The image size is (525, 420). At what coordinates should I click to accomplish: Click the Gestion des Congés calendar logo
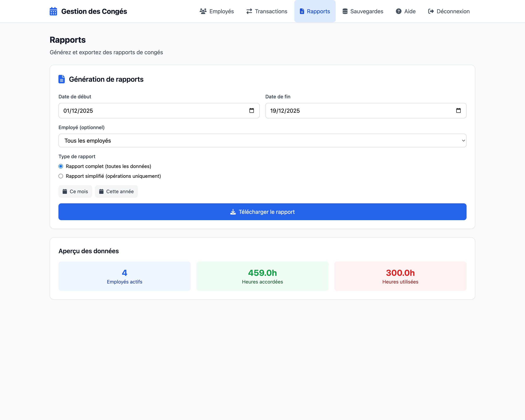click(53, 11)
